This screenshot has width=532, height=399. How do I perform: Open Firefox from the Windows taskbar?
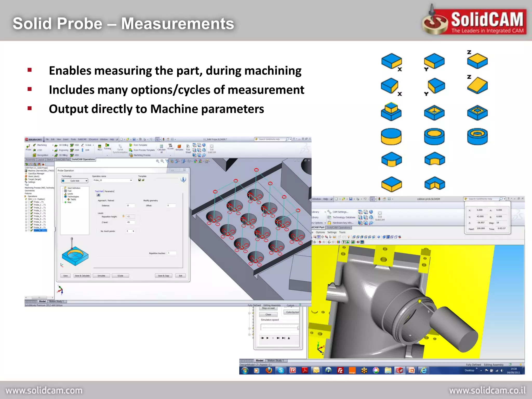point(269,370)
